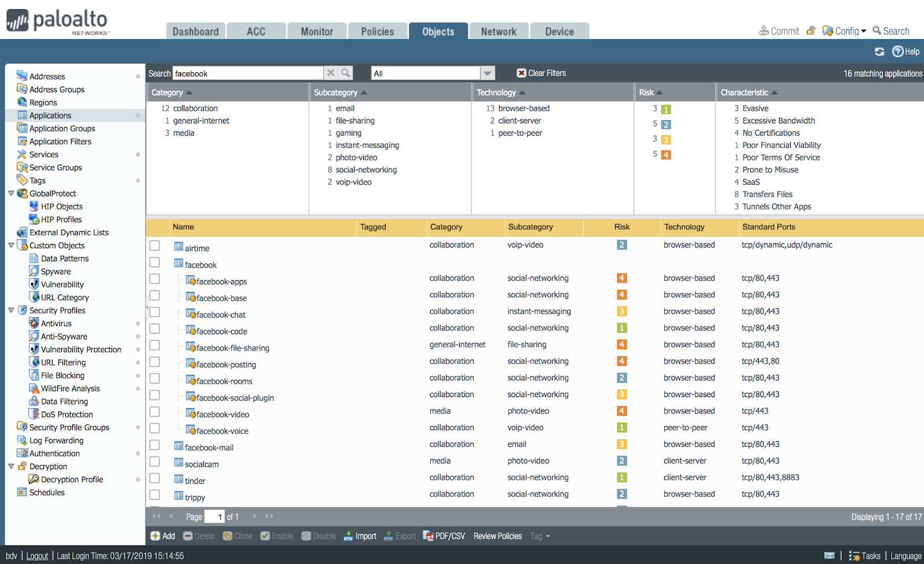Click the Decryption Profile icon

pyautogui.click(x=33, y=479)
